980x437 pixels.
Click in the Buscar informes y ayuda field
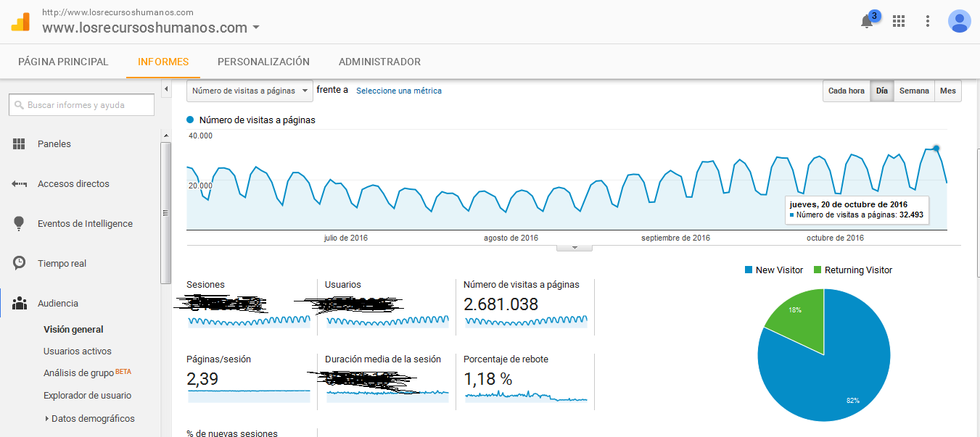[x=81, y=105]
